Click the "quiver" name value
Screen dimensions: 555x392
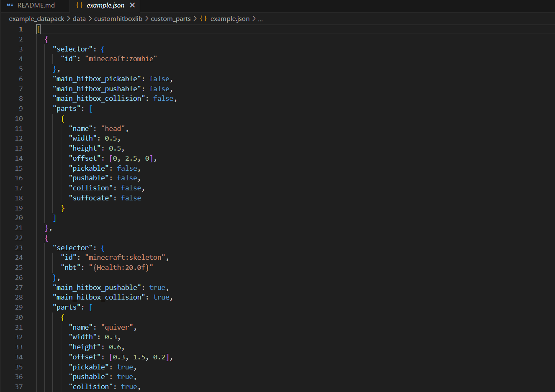[117, 328]
